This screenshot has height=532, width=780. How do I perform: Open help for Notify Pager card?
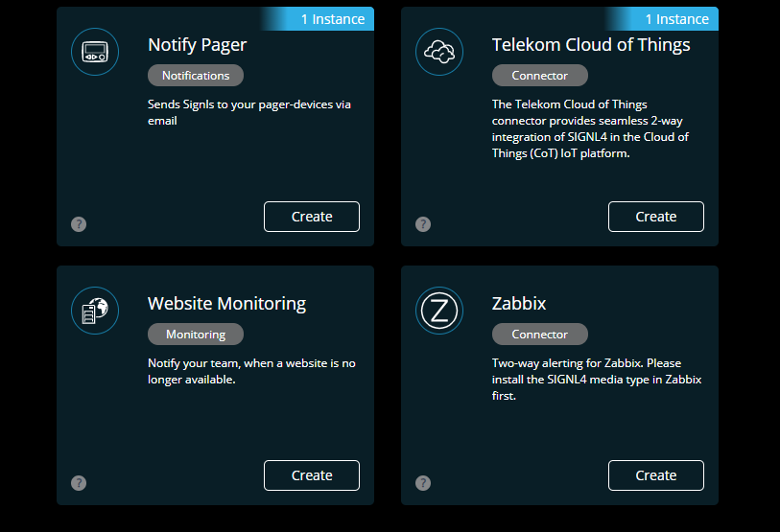[x=79, y=224]
